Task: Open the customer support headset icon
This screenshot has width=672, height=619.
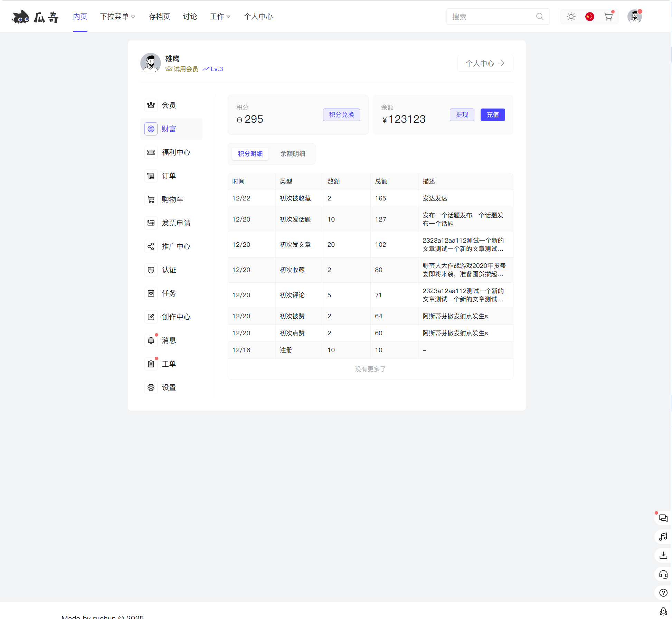Action: click(663, 574)
